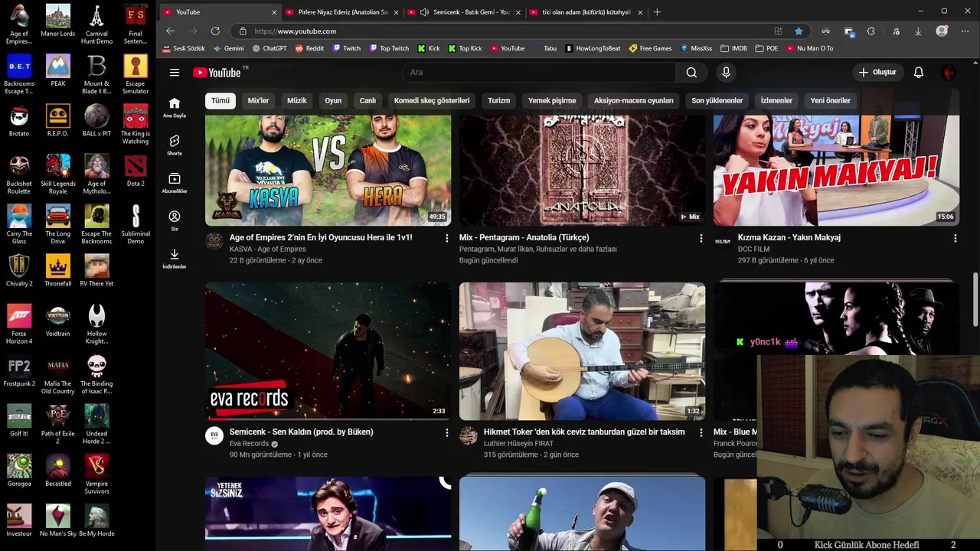The image size is (980, 551).
Task: Open the IMDB bookmarks folder
Action: [733, 48]
